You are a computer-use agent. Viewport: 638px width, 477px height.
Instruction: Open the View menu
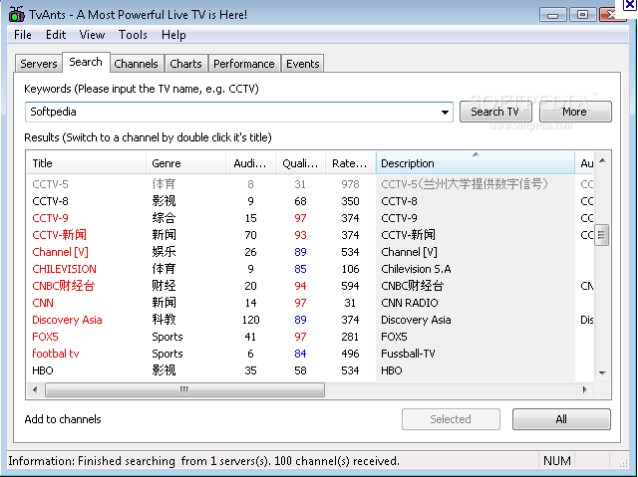click(92, 35)
